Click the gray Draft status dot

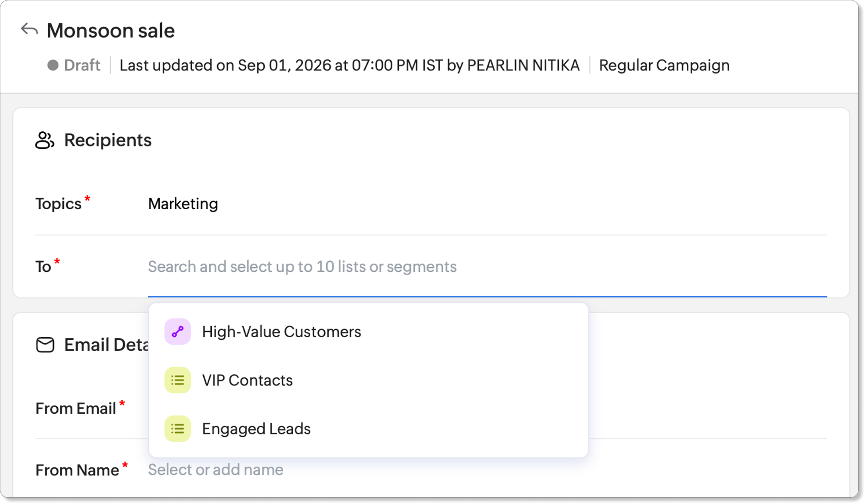tap(53, 65)
